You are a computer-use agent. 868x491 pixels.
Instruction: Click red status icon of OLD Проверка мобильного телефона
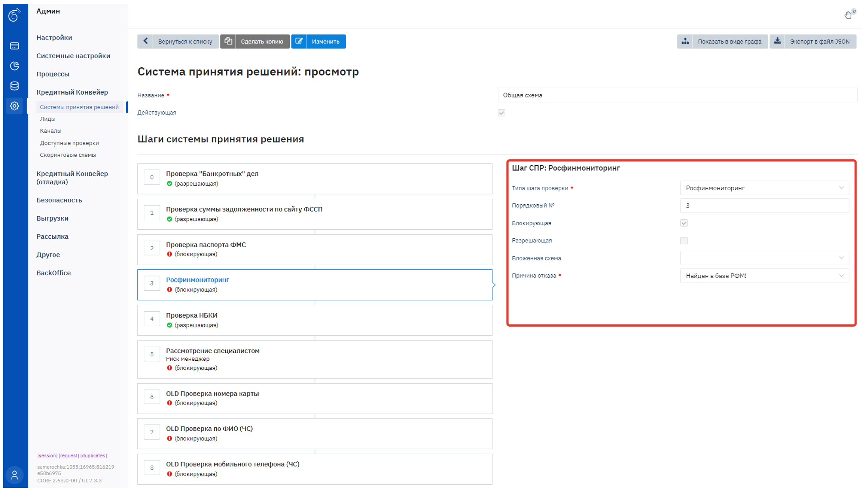pyautogui.click(x=169, y=474)
